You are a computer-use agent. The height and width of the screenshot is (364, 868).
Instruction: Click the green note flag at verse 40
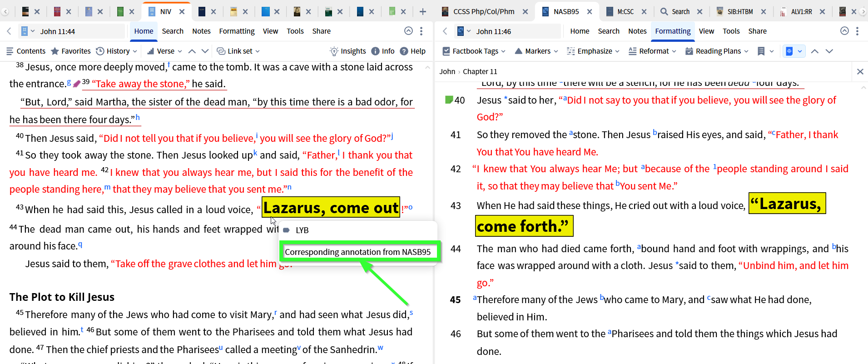point(449,100)
